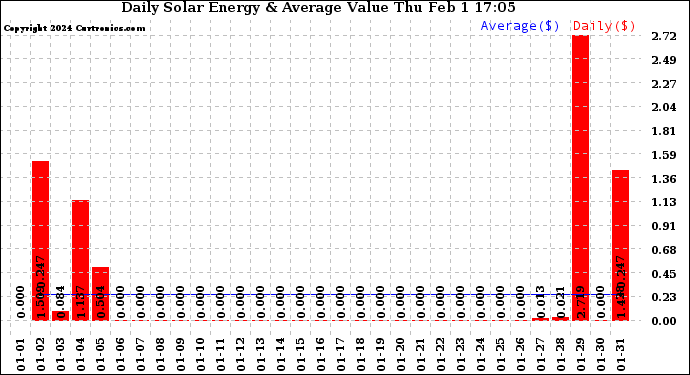Click the red bar for 01-05
The height and width of the screenshot is (375, 690).
[x=100, y=294]
